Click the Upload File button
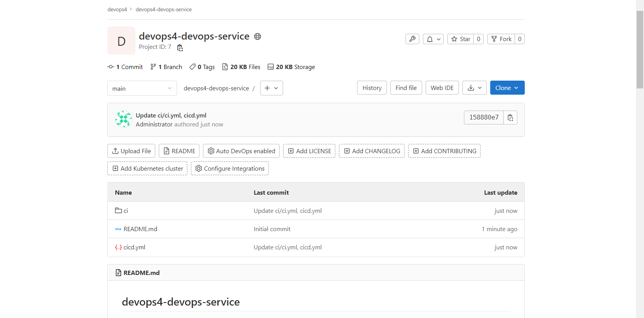The height and width of the screenshot is (318, 644). click(131, 151)
